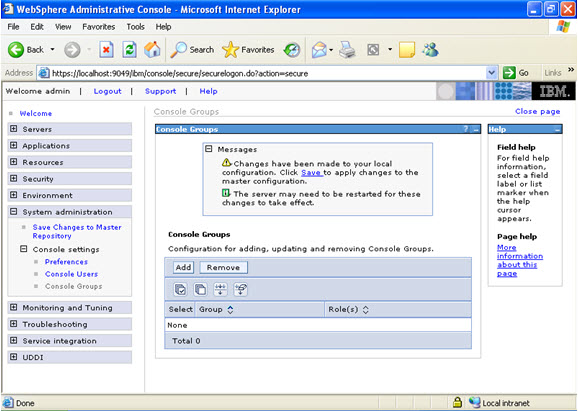Click the Go button
Screen dimensions: 578x411
tap(516, 73)
